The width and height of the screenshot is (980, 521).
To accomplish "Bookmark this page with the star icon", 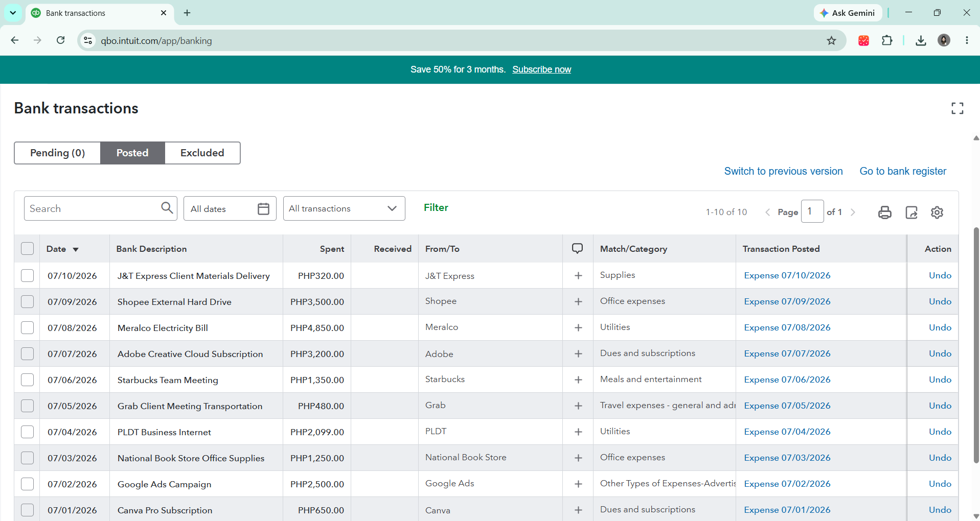I will pos(831,40).
